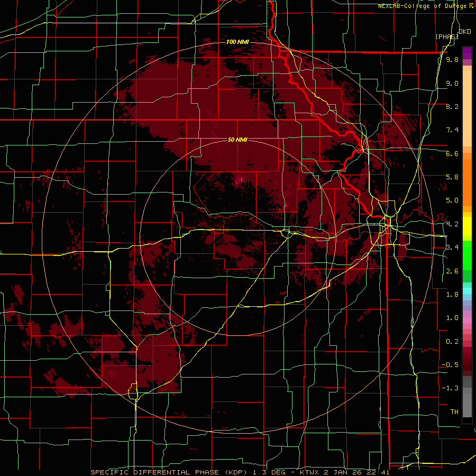Click the 1.0 value on the color scale
The image size is (476, 476).
pos(452,318)
